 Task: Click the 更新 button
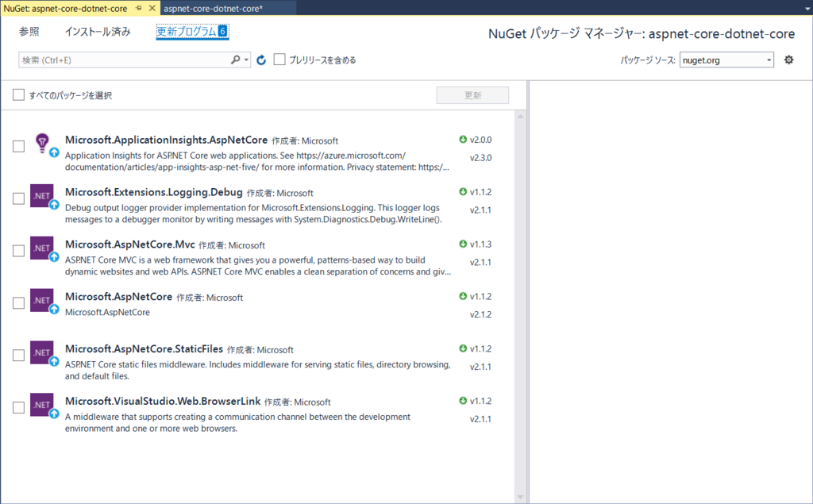pos(472,95)
